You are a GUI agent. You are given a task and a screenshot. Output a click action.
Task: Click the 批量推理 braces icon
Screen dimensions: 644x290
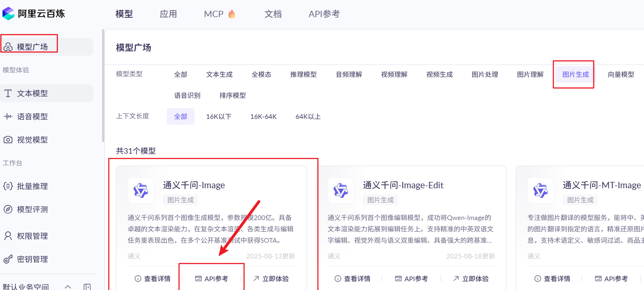click(8, 186)
